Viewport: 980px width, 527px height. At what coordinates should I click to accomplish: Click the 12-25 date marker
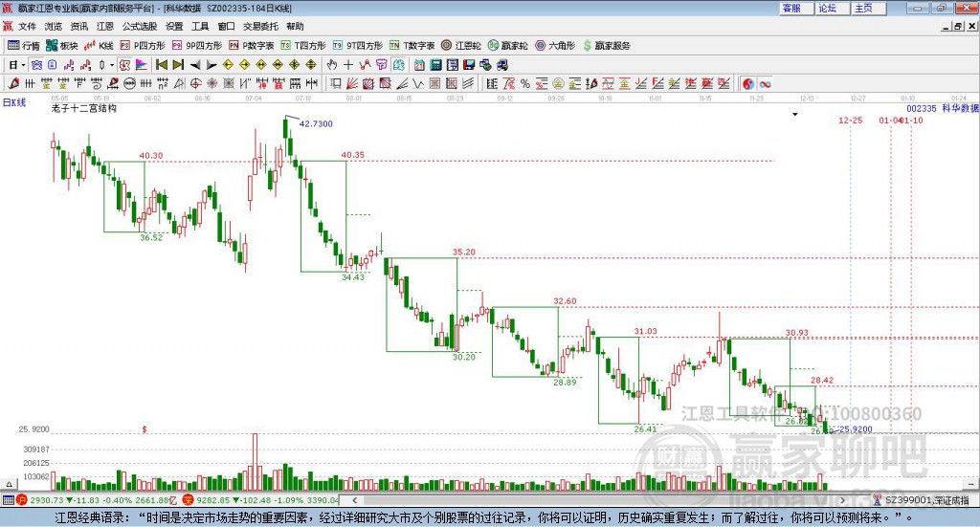click(850, 120)
